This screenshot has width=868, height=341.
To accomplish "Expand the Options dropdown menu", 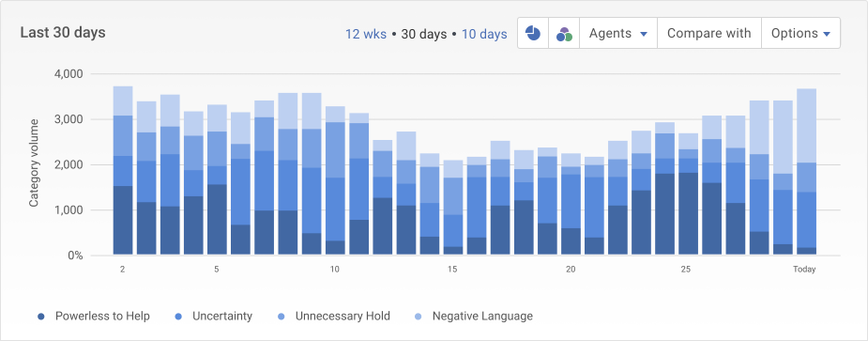I will pyautogui.click(x=801, y=33).
